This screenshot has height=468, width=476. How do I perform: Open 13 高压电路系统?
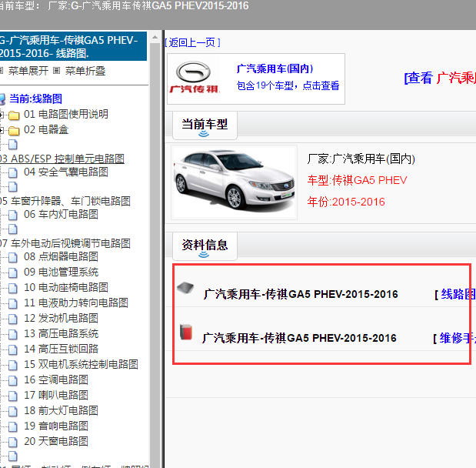coord(61,333)
